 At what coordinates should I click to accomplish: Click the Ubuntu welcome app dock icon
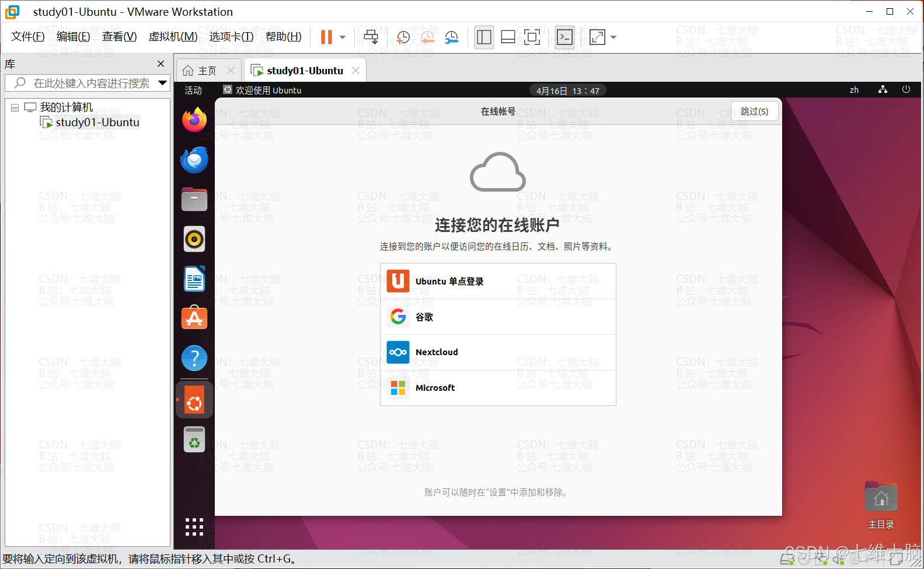tap(194, 400)
